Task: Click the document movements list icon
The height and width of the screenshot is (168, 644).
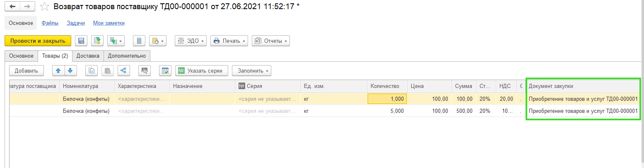Action: point(139,41)
